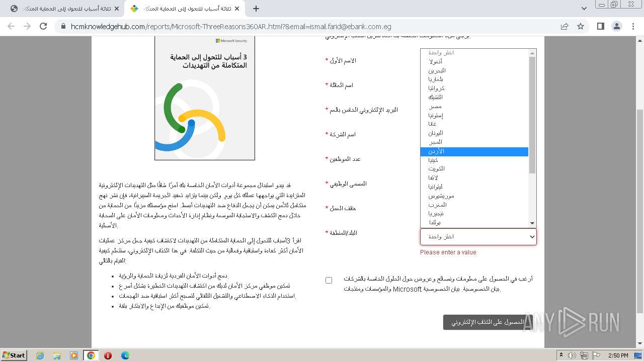Click the browser forward arrow

point(27,26)
